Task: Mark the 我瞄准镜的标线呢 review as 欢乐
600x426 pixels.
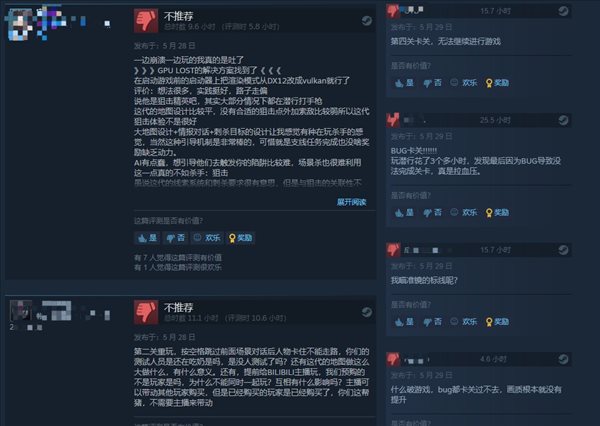Action: [x=463, y=322]
